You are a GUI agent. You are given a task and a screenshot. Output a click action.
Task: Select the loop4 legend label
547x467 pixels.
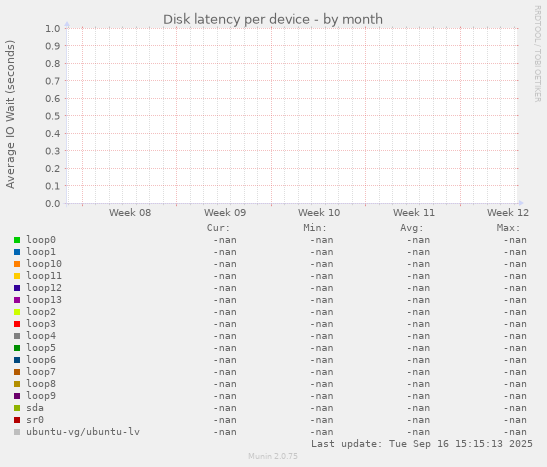pyautogui.click(x=41, y=336)
